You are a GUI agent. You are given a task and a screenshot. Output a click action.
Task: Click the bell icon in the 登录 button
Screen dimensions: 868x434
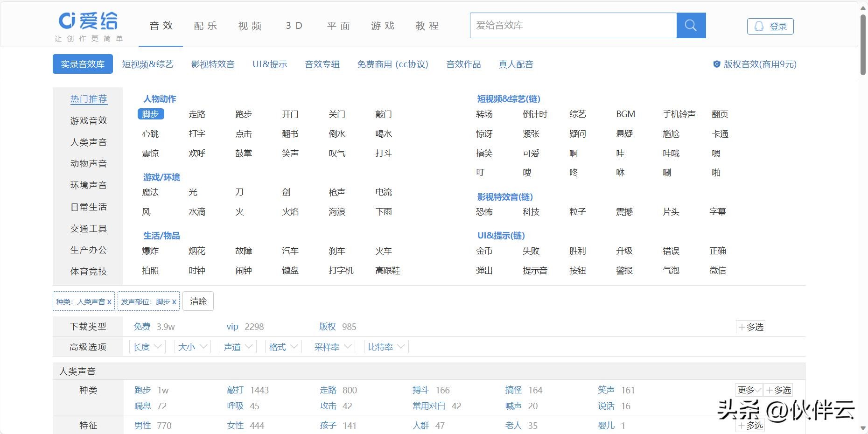click(759, 26)
